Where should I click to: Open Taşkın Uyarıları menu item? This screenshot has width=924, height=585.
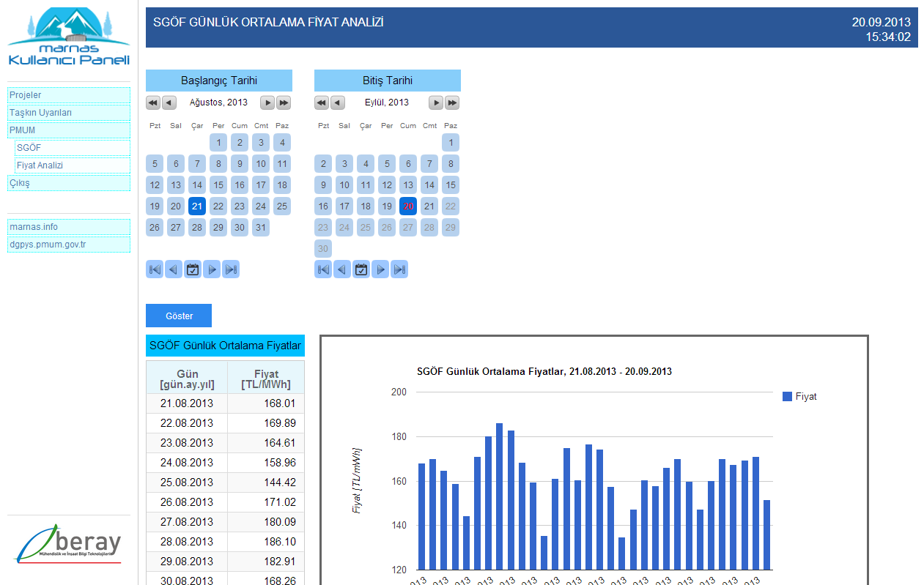pyautogui.click(x=69, y=113)
